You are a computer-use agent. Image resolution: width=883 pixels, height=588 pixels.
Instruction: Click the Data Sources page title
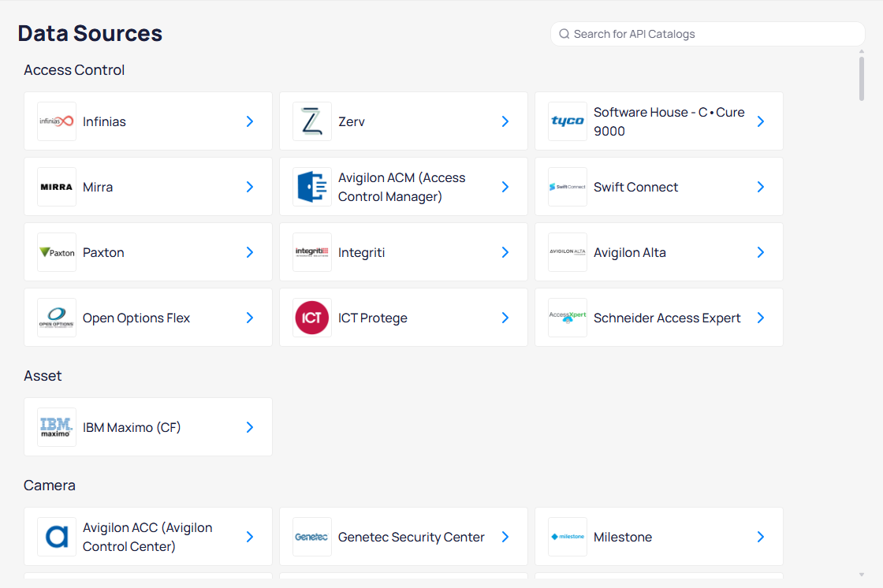[90, 33]
